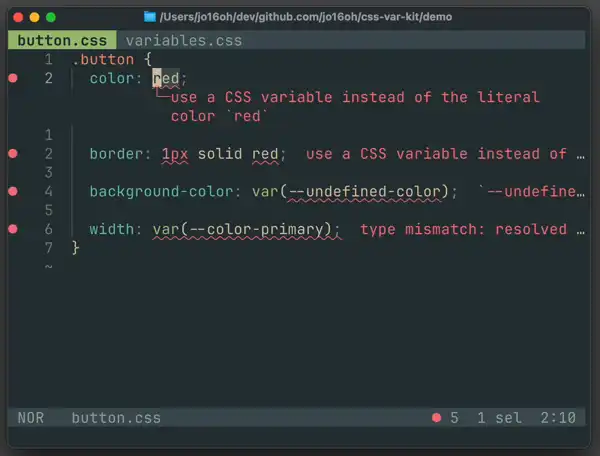Click the window title path text

pyautogui.click(x=306, y=17)
